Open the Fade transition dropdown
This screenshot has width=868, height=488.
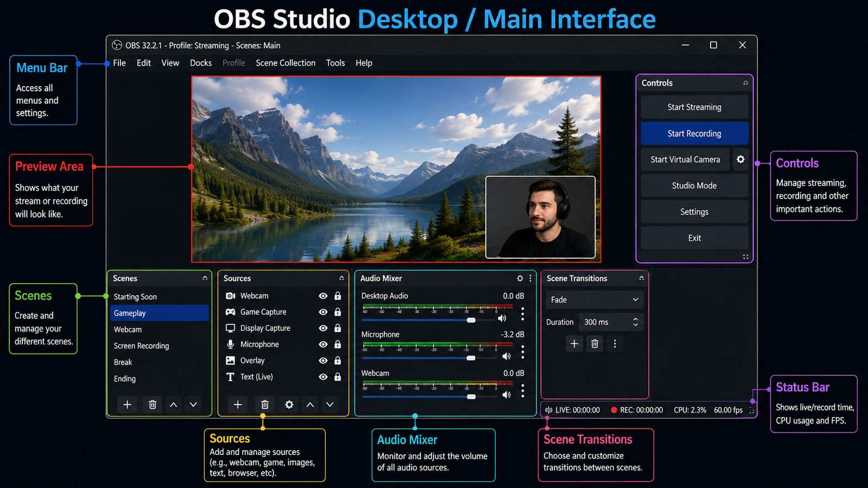(x=595, y=300)
